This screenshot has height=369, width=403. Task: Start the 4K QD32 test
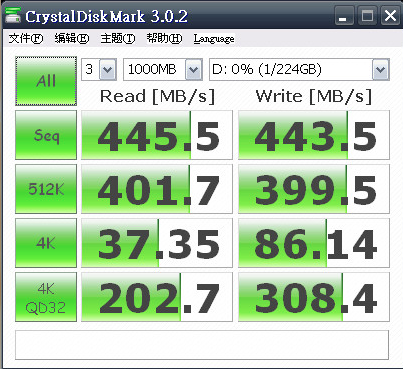[x=46, y=297]
